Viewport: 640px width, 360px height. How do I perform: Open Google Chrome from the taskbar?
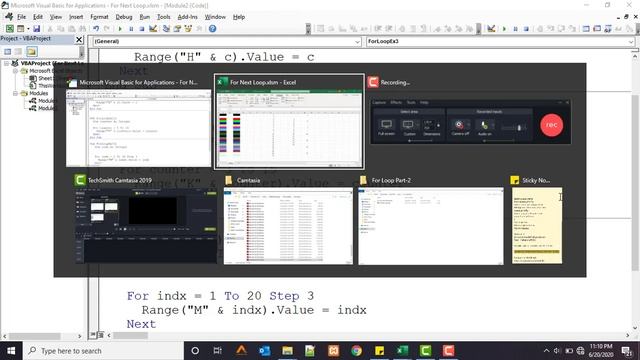[356, 351]
